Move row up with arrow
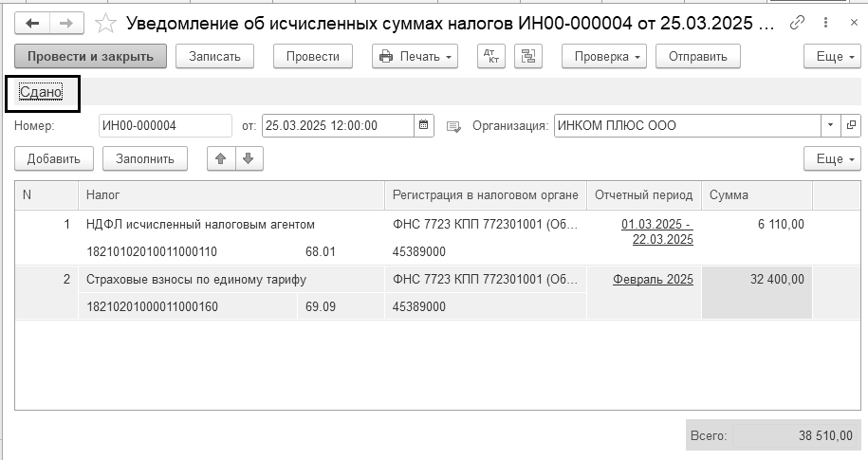Viewport: 868px width, 460px height. (x=221, y=159)
